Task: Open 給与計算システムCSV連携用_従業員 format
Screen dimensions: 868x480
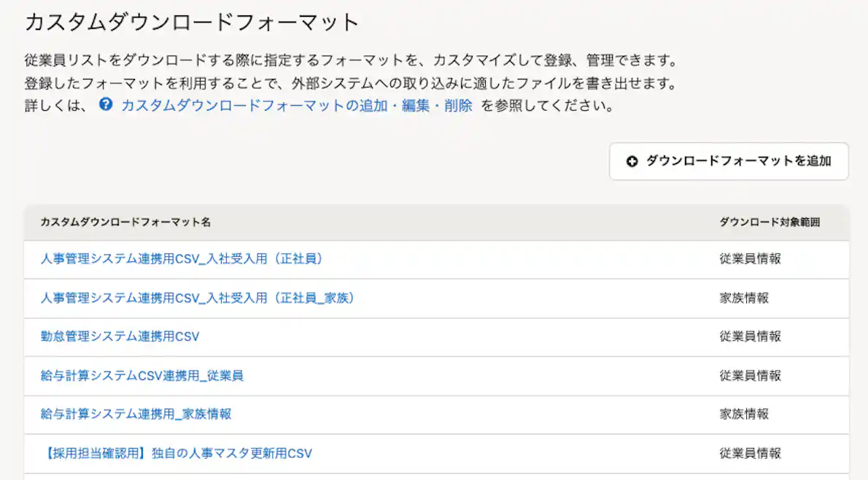Action: tap(142, 376)
